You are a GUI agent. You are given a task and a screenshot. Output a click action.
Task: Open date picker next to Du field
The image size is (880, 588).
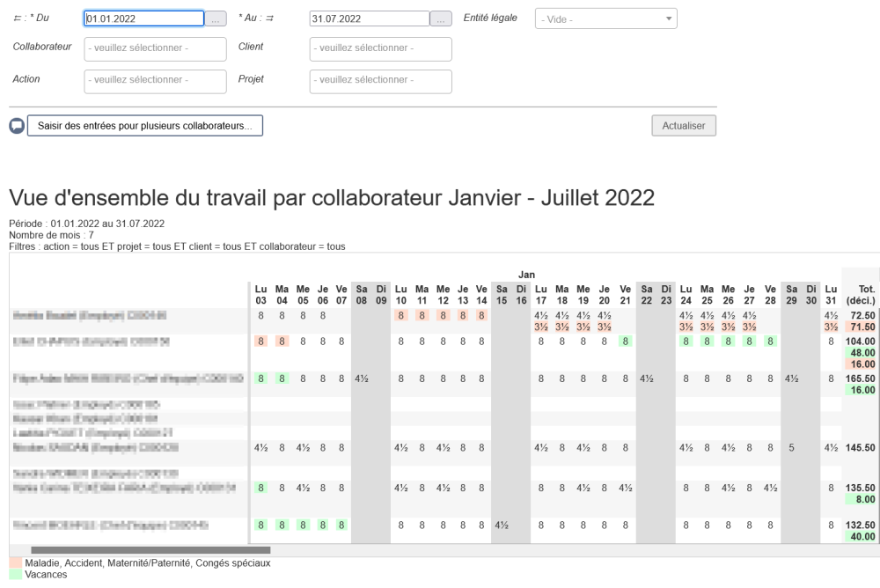(x=216, y=18)
